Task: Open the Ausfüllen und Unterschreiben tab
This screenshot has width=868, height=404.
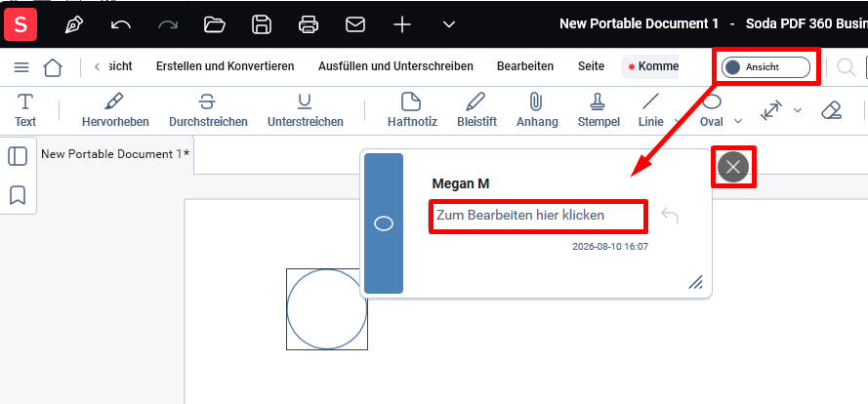Action: [x=395, y=66]
